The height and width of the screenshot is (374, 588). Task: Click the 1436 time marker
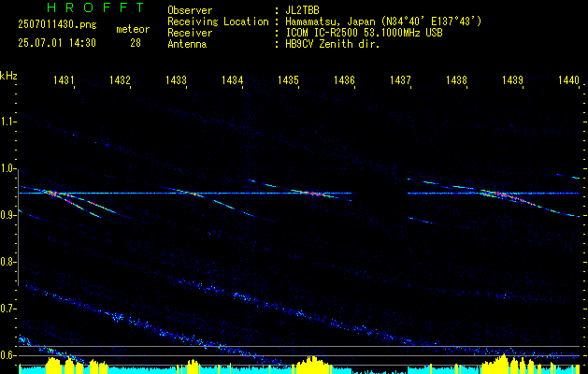[x=344, y=79]
